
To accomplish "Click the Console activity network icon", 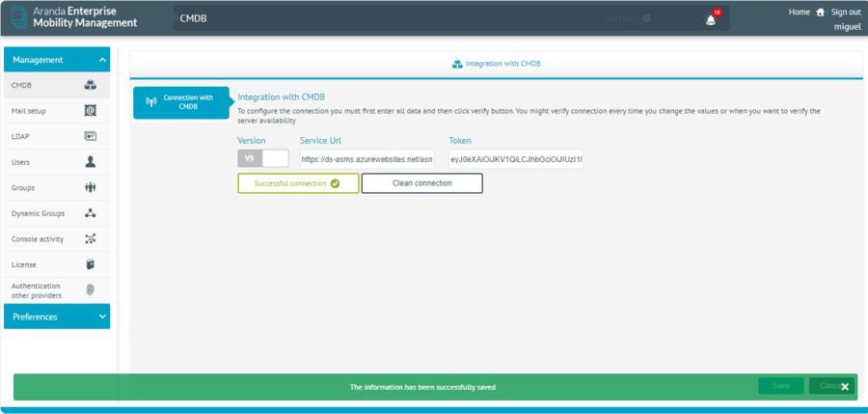I will tap(91, 239).
